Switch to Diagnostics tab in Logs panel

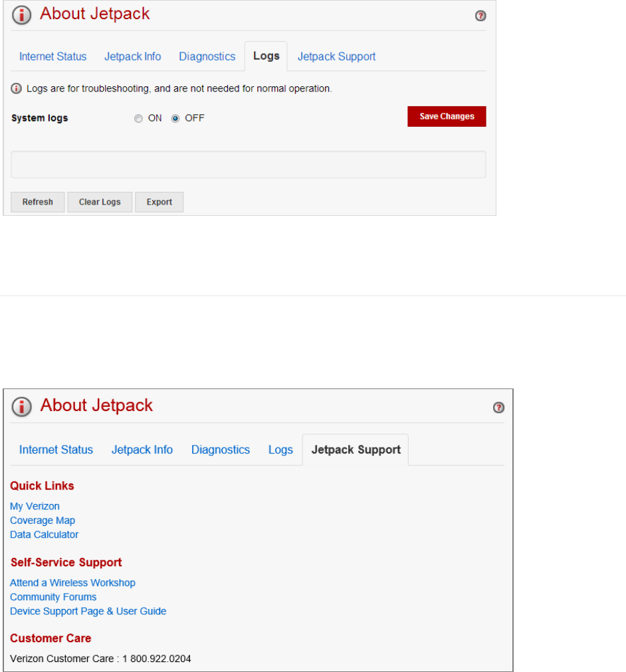[x=207, y=56]
